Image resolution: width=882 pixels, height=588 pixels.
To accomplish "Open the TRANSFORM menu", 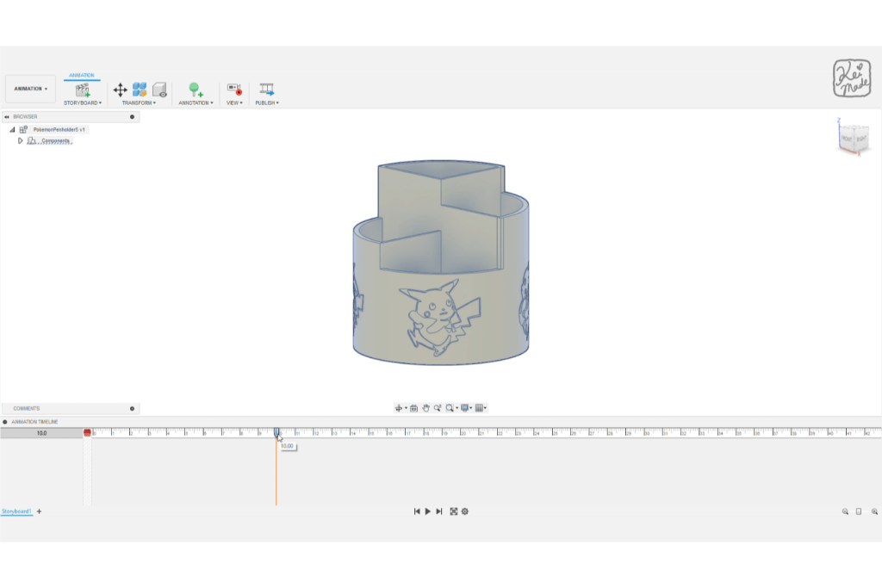I will pos(139,103).
